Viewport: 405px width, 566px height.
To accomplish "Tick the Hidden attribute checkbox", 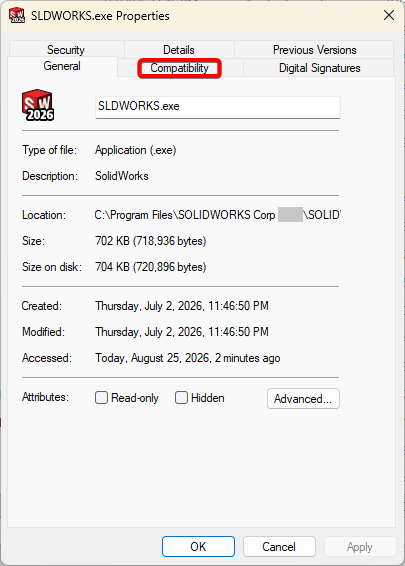I will 181,398.
